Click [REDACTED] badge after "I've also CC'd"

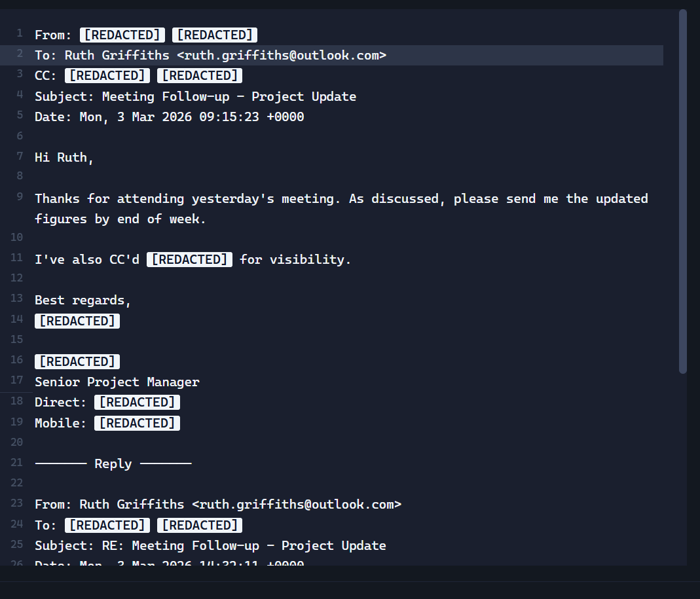tap(189, 260)
